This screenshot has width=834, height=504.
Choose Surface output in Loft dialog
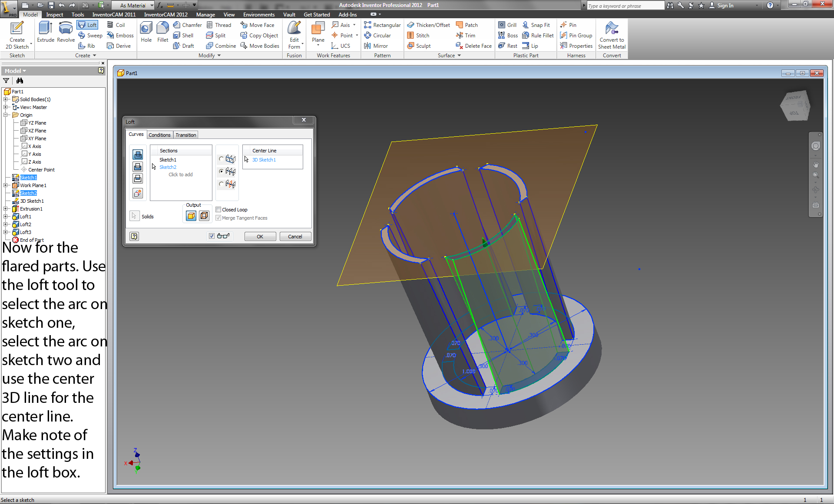coord(204,216)
